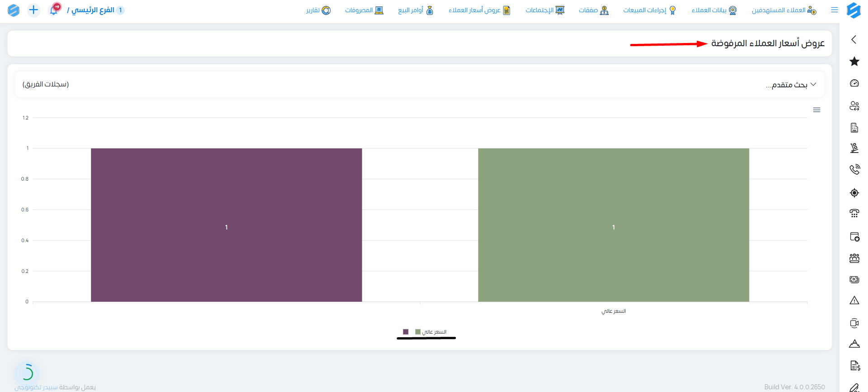Viewport: 868px width, 392px height.
Task: Open the chart hamburger menu
Action: click(x=816, y=110)
